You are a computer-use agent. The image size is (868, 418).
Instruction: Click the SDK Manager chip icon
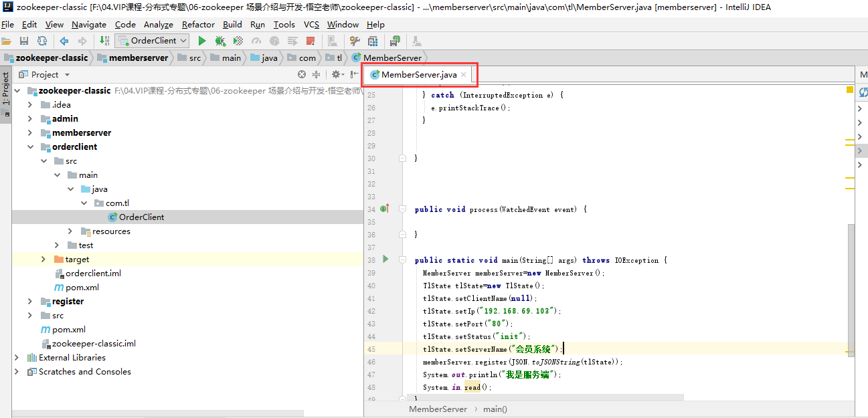tap(396, 41)
